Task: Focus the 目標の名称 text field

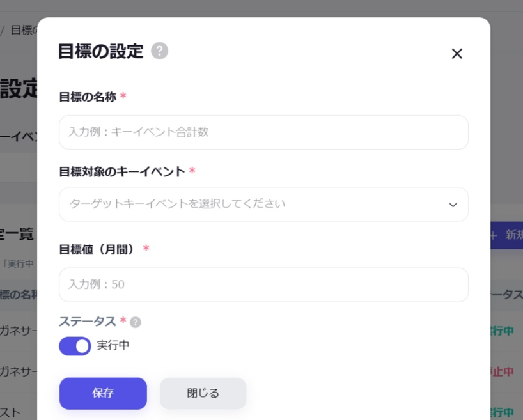Action: [x=263, y=132]
